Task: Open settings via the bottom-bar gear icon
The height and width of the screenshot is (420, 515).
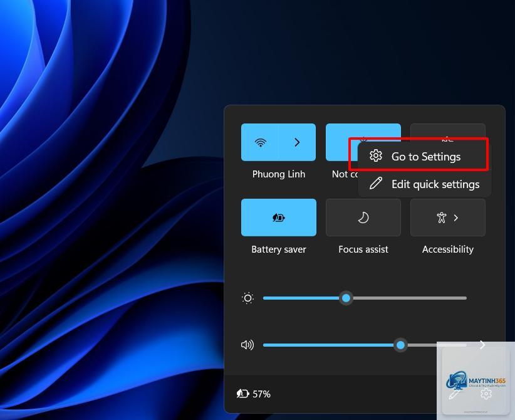Action: pos(486,394)
